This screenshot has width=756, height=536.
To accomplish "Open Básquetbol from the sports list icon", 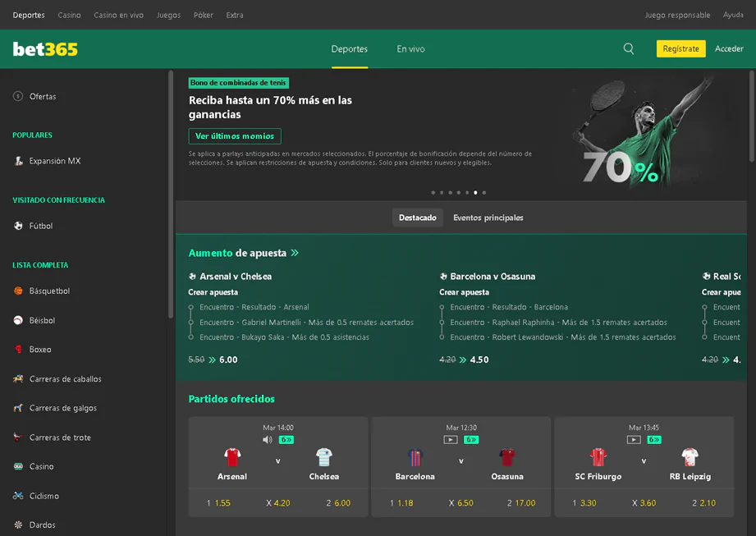I will [18, 291].
